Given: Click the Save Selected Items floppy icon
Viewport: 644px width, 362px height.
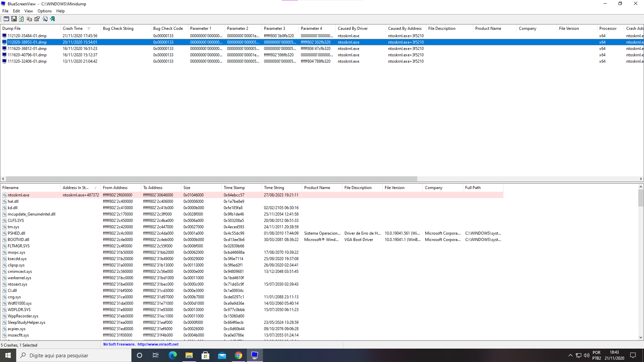Looking at the screenshot, I should click(14, 19).
